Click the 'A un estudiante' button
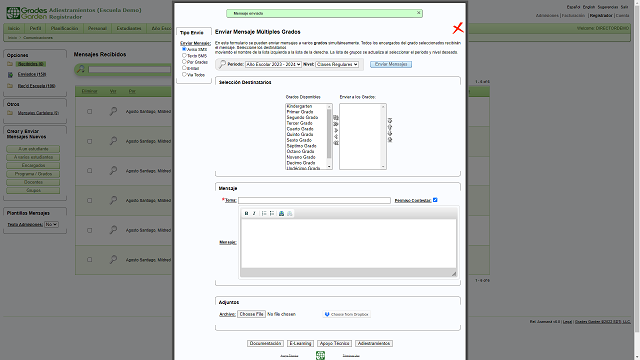The width and height of the screenshot is (640, 360). tap(33, 149)
